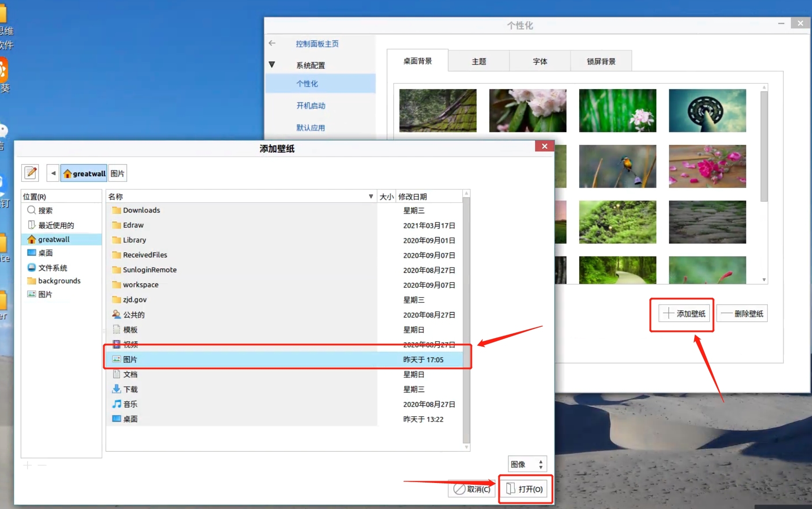Collapse the 系统配置 section triangle

[272, 65]
